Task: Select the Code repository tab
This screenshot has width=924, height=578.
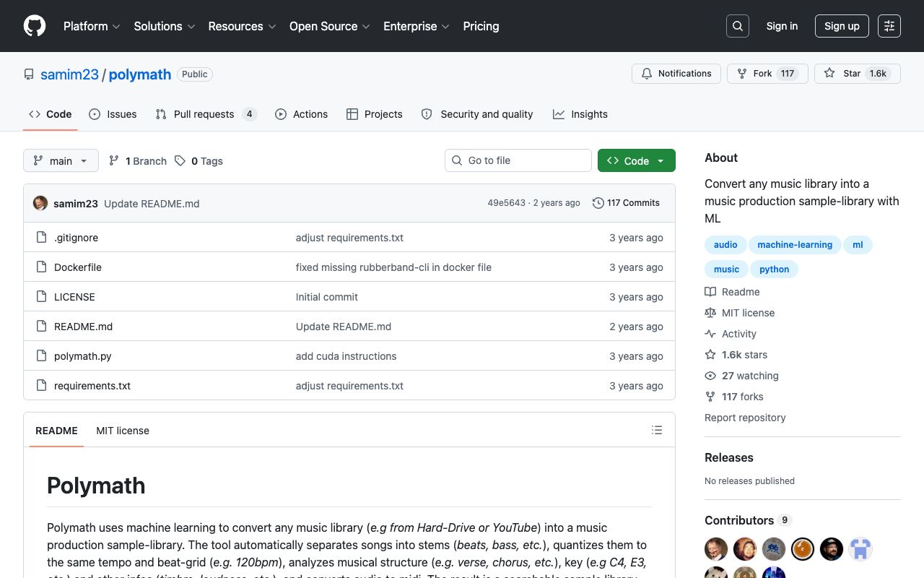Action: [51, 114]
